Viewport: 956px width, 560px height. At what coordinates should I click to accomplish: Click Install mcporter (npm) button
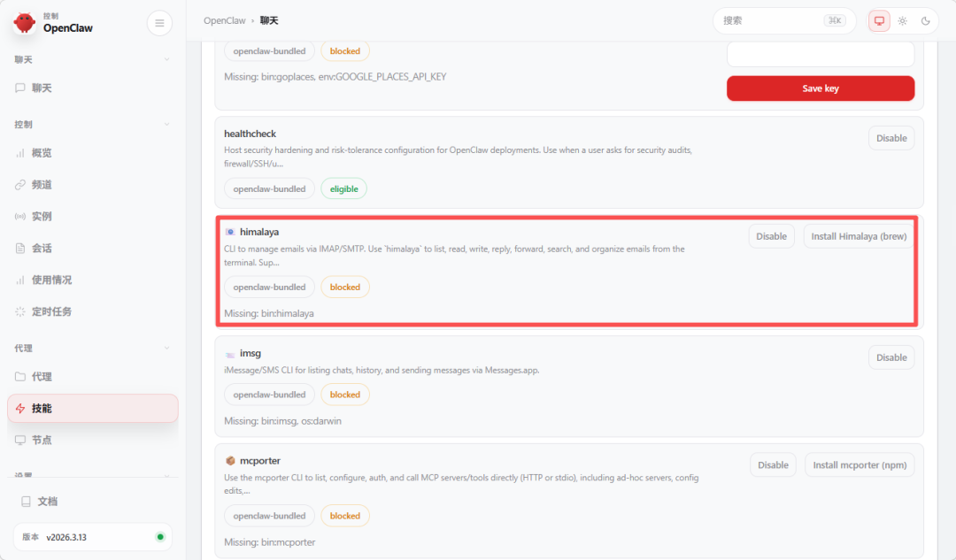click(859, 465)
